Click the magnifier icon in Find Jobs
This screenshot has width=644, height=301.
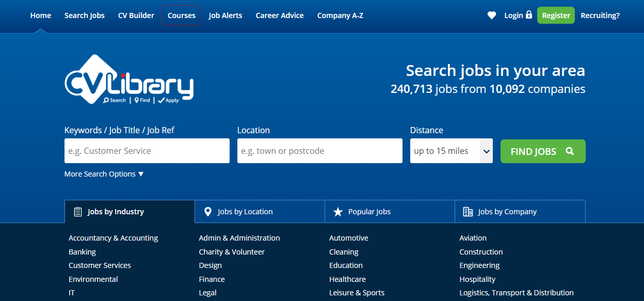(x=570, y=151)
